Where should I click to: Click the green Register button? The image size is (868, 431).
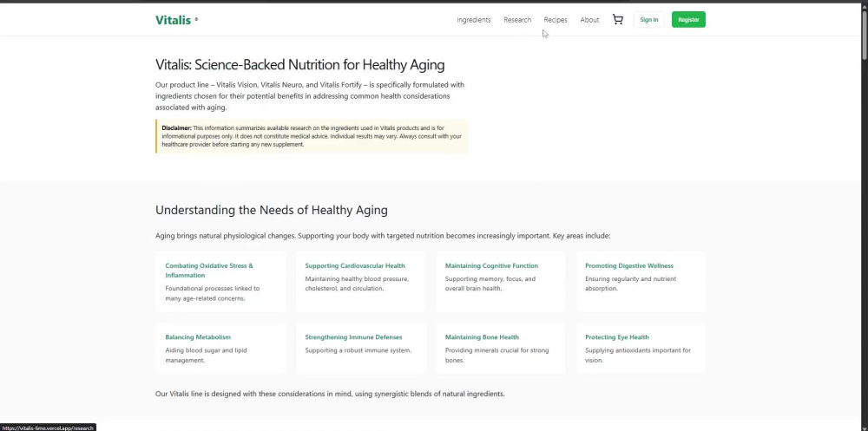688,19
